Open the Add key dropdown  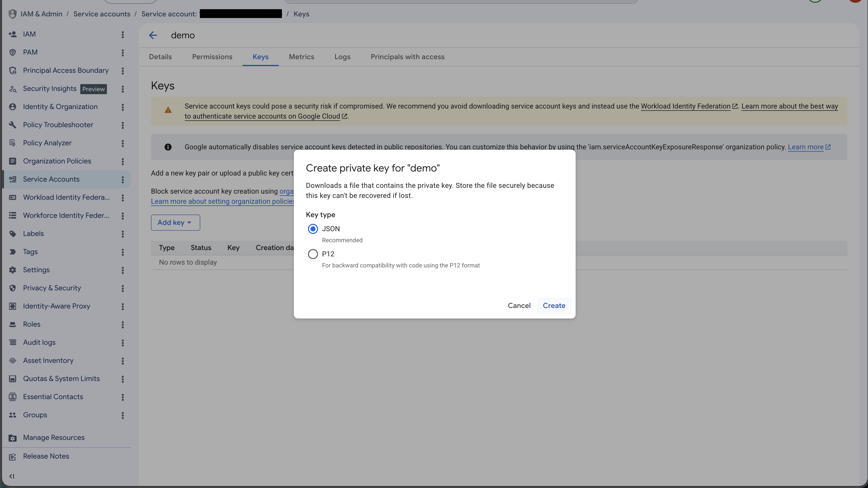pyautogui.click(x=175, y=223)
